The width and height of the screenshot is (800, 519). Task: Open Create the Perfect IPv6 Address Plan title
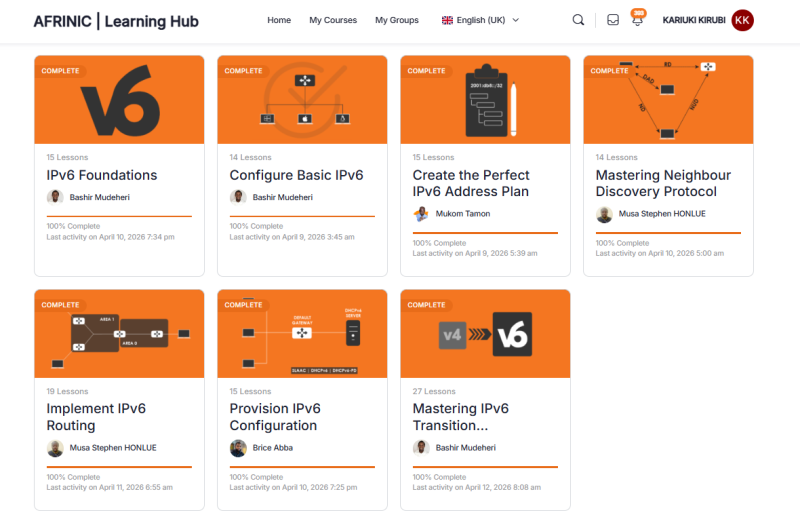[471, 183]
